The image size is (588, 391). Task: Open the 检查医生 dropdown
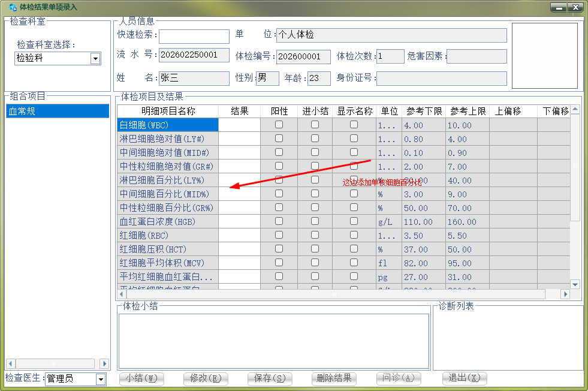[101, 379]
